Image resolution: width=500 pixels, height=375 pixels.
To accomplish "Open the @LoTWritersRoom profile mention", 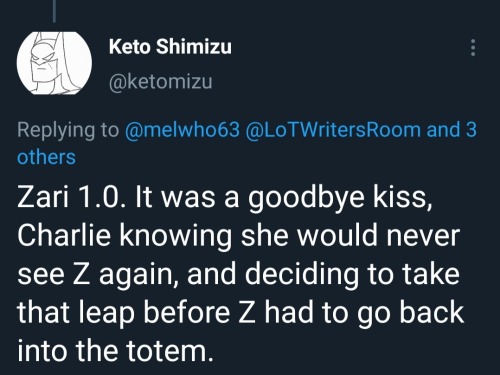I will [x=333, y=129].
